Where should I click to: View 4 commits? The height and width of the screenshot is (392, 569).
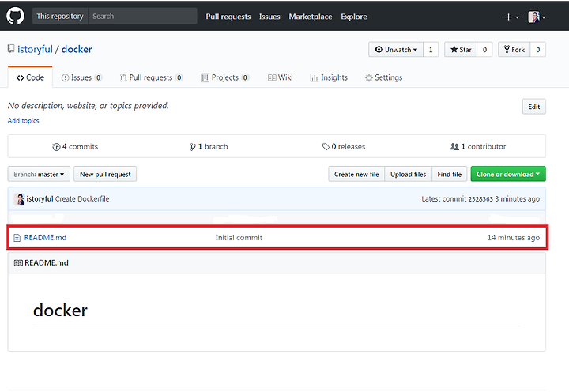75,147
